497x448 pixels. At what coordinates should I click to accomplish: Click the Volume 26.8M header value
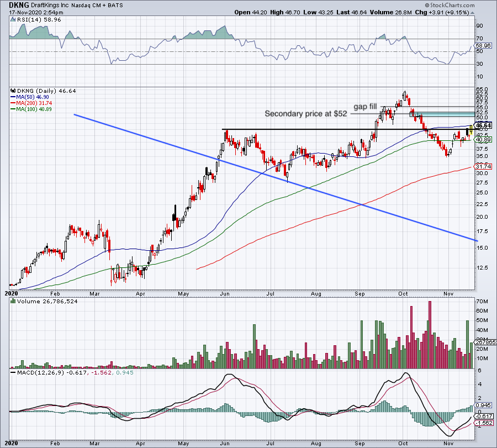tap(390, 12)
